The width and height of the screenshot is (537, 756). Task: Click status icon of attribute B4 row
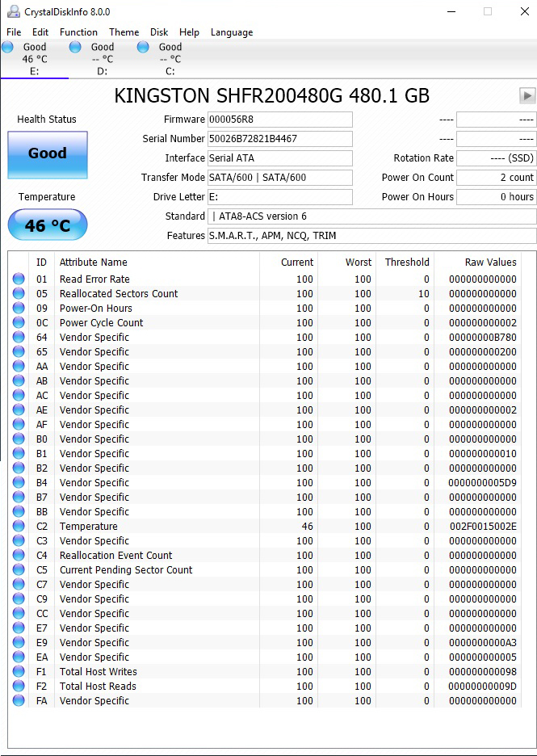(x=19, y=482)
